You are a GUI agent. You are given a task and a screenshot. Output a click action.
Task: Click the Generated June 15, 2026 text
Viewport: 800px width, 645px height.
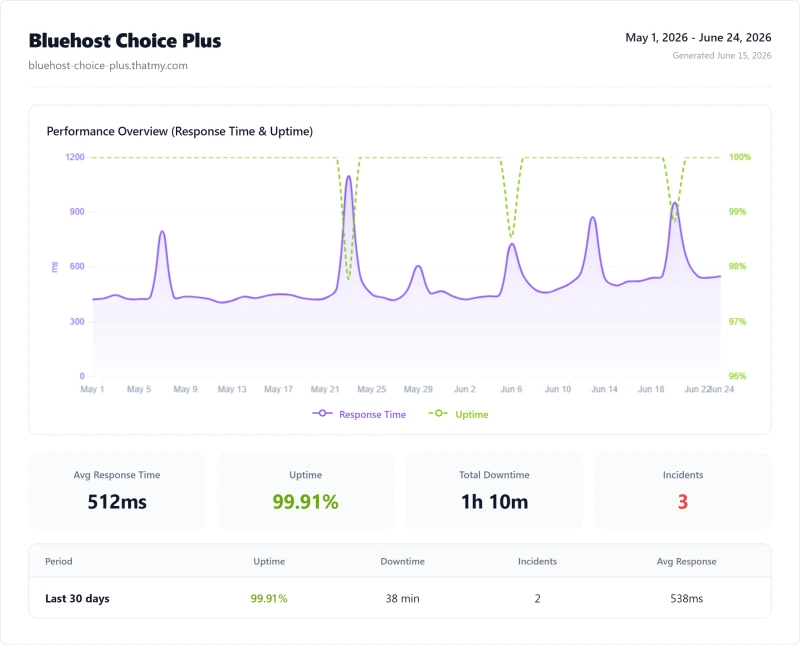click(x=721, y=56)
